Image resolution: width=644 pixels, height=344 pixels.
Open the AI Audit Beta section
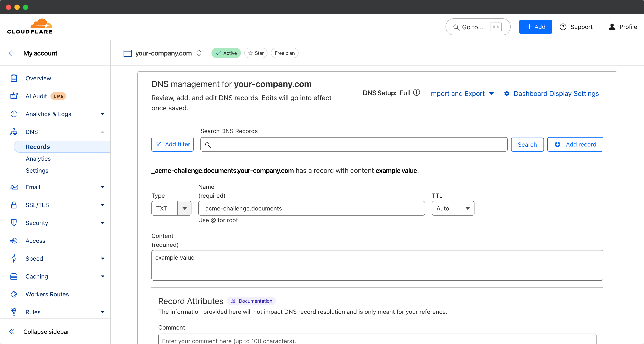tap(36, 96)
